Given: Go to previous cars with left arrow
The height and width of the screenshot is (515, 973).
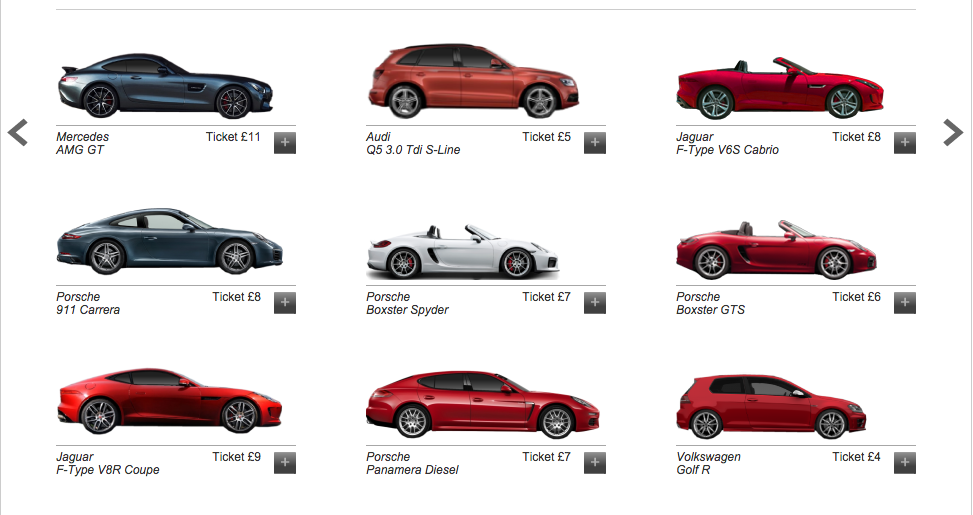Looking at the screenshot, I should (18, 132).
